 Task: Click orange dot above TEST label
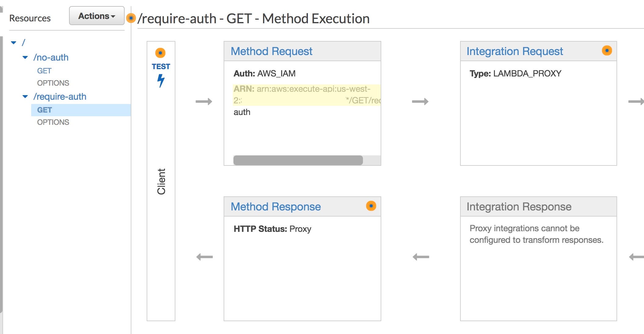(160, 53)
